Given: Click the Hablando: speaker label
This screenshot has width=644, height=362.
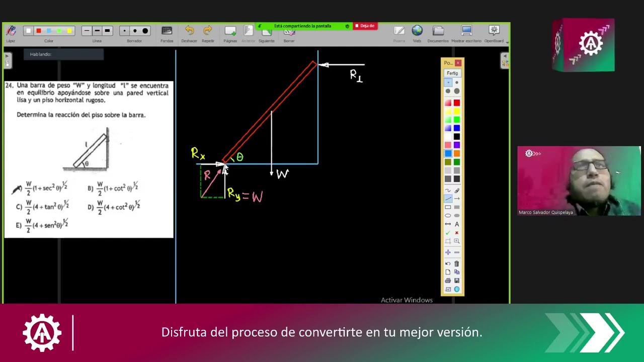Looking at the screenshot, I should (x=41, y=54).
